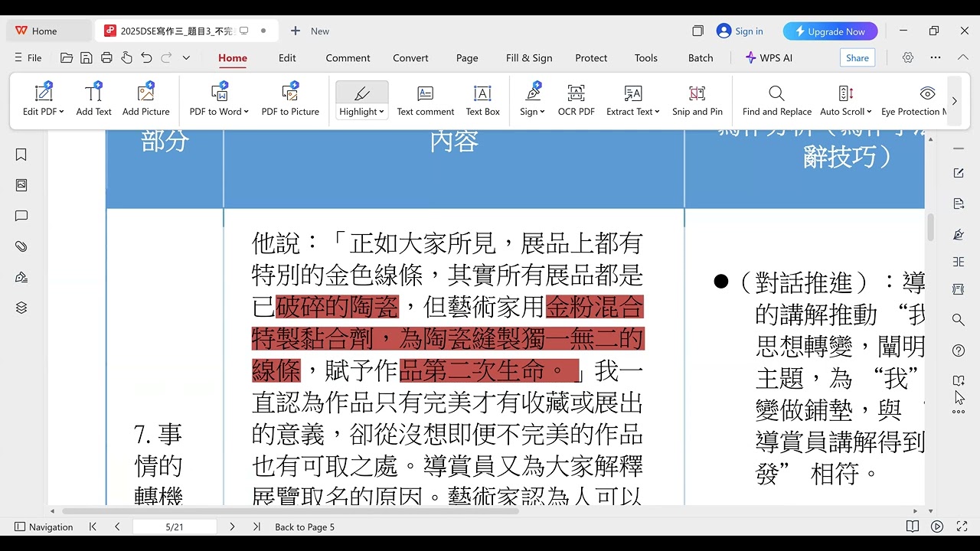The image size is (980, 551).
Task: Save the document with the disk icon
Action: coord(87,57)
